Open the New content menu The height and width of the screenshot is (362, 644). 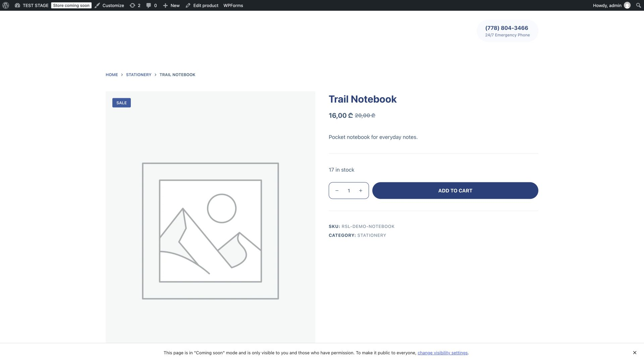(x=171, y=5)
